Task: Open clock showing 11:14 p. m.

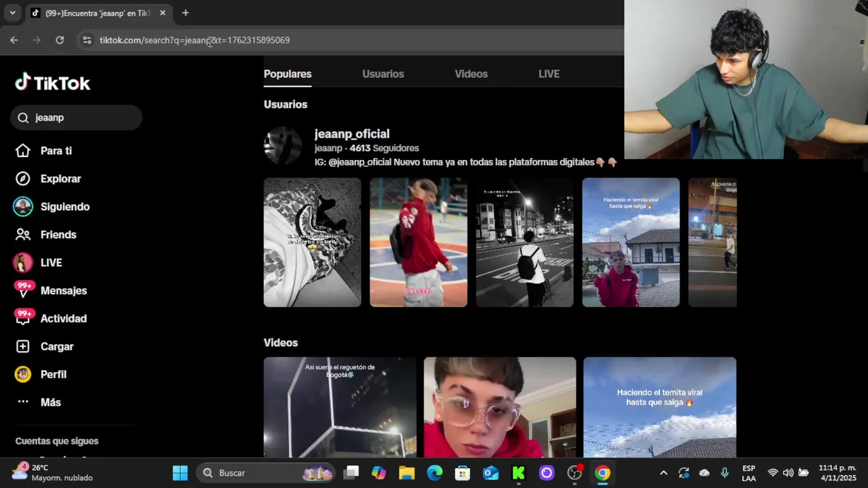Action: (837, 473)
